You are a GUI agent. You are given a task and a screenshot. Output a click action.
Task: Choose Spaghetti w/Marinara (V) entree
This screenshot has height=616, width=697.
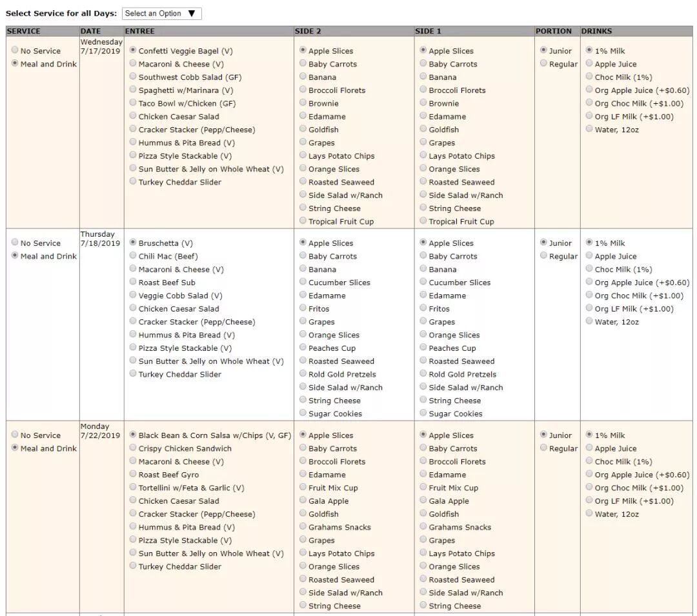[x=133, y=89]
